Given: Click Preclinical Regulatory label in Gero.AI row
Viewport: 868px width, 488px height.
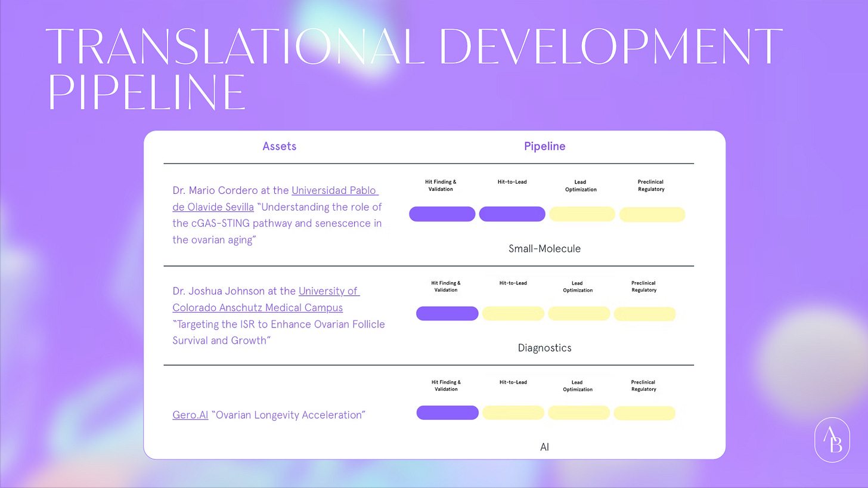Looking at the screenshot, I should 644,385.
